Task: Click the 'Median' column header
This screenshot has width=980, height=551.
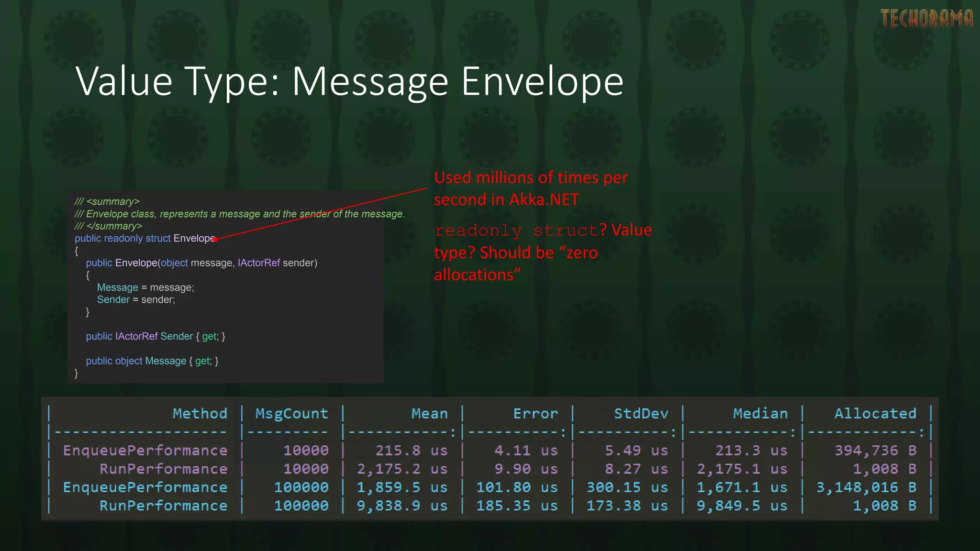Action: (760, 413)
